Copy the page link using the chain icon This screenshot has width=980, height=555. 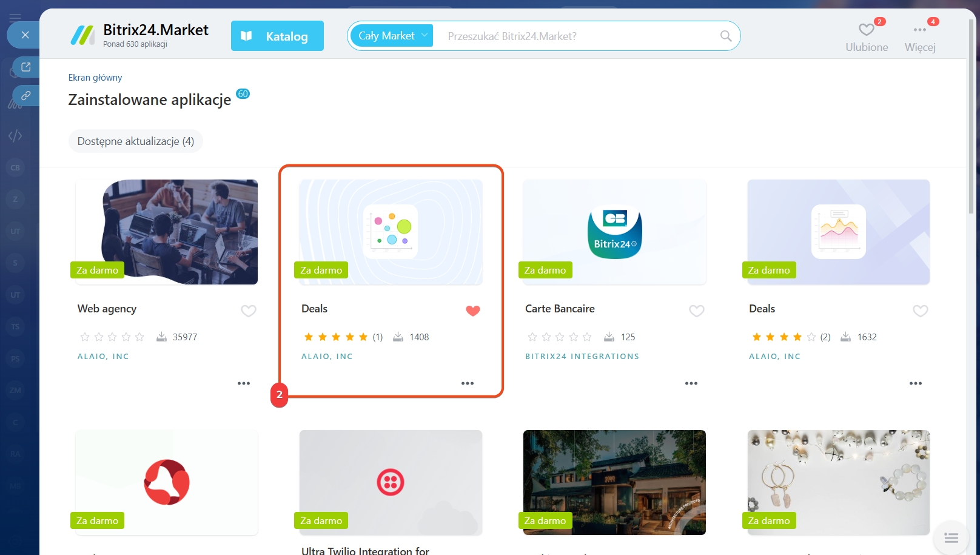(x=26, y=96)
